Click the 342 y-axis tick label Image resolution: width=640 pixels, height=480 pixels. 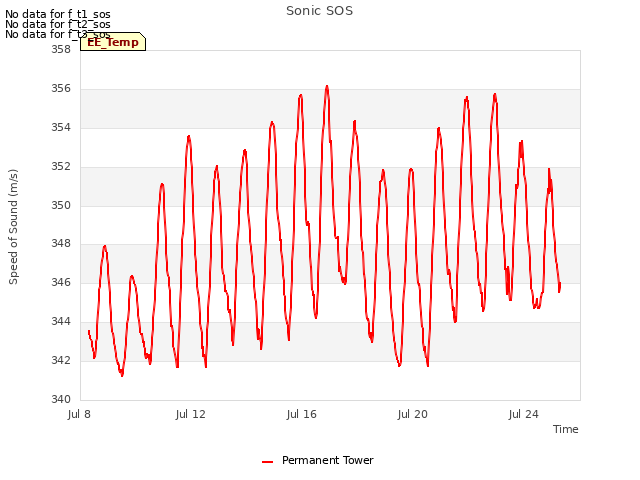click(61, 360)
